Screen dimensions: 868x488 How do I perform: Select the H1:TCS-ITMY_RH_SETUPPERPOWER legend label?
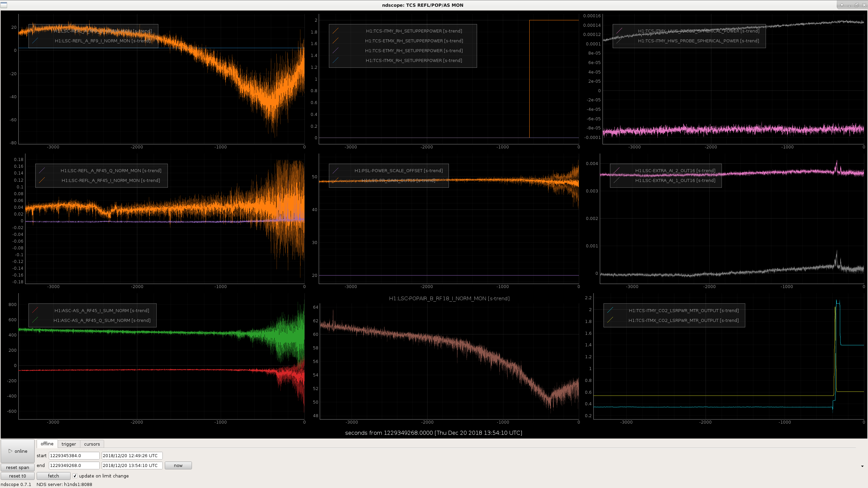point(414,31)
